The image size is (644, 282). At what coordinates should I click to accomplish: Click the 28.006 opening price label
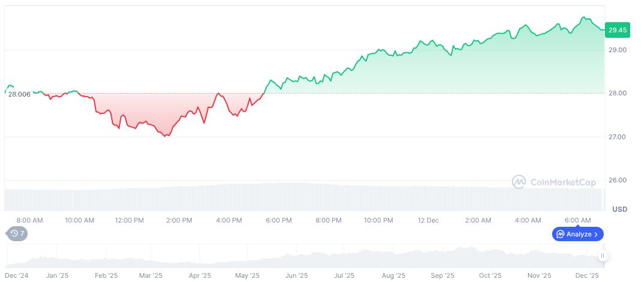coord(19,94)
